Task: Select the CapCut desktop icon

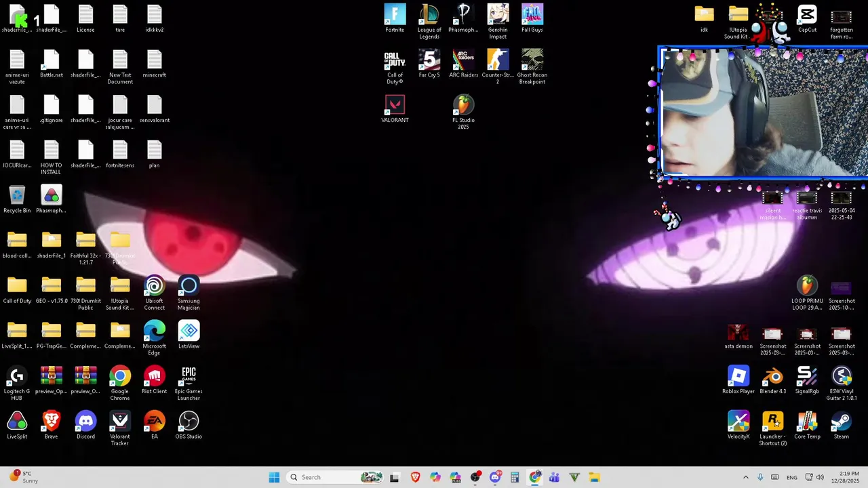Action: pos(807,18)
